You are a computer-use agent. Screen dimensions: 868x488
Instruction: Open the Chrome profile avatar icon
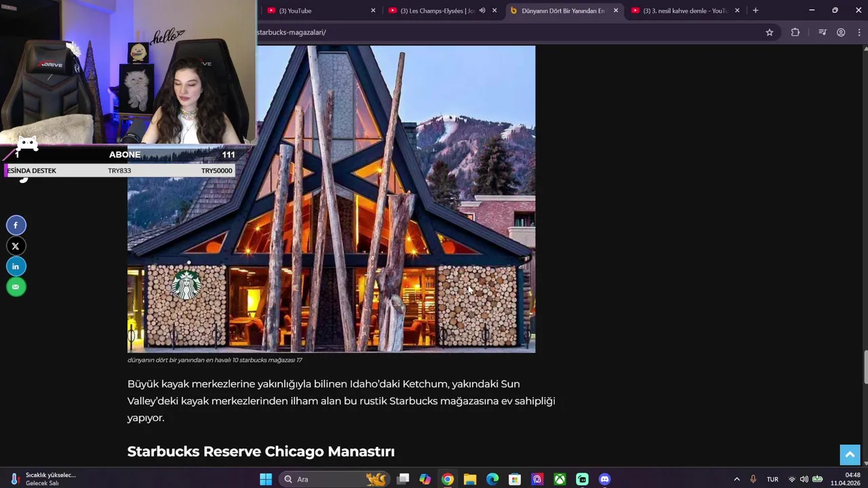pos(841,33)
